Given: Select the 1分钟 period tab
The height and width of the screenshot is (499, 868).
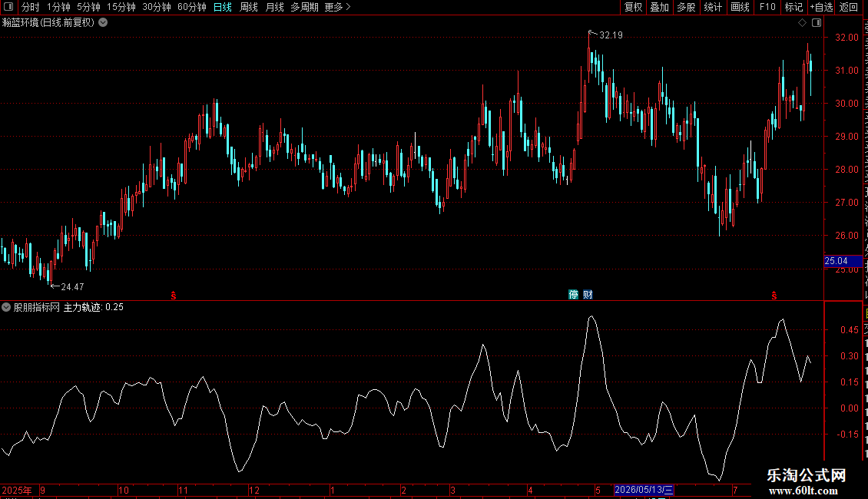Looking at the screenshot, I should point(58,7).
